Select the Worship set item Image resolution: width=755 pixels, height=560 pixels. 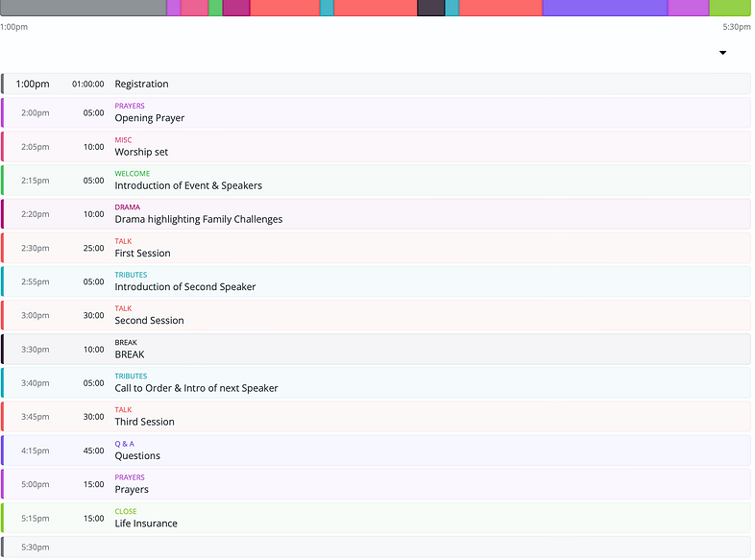[141, 152]
